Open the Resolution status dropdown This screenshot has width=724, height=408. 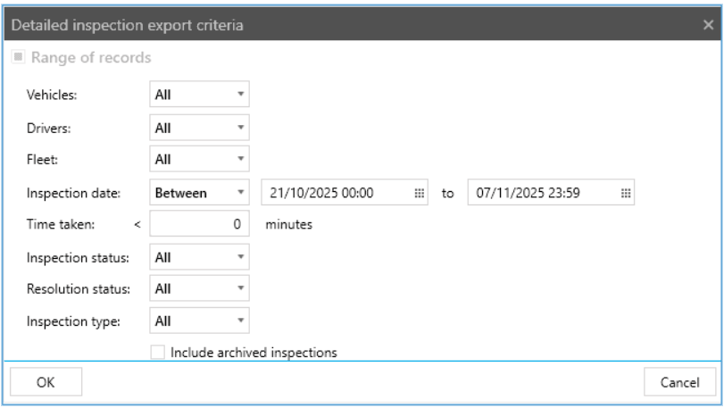[199, 289]
